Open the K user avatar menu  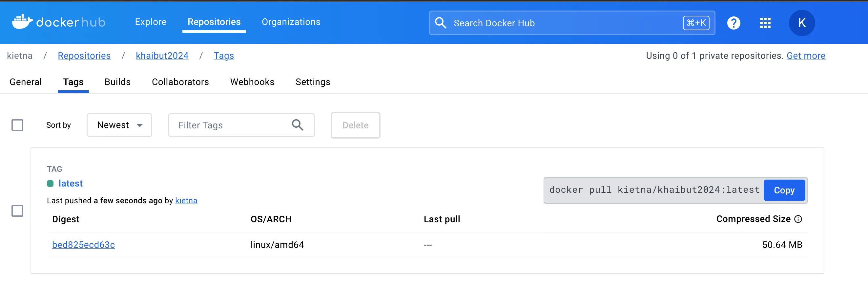click(x=802, y=23)
